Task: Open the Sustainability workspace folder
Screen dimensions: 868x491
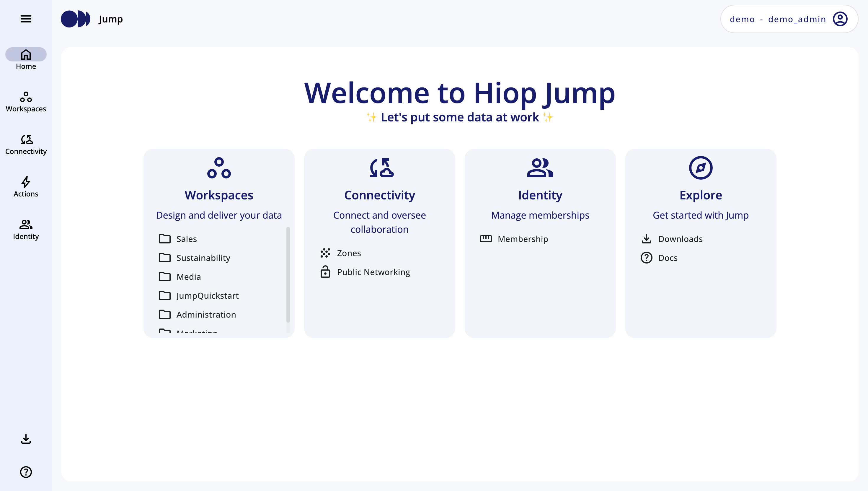Action: point(203,258)
